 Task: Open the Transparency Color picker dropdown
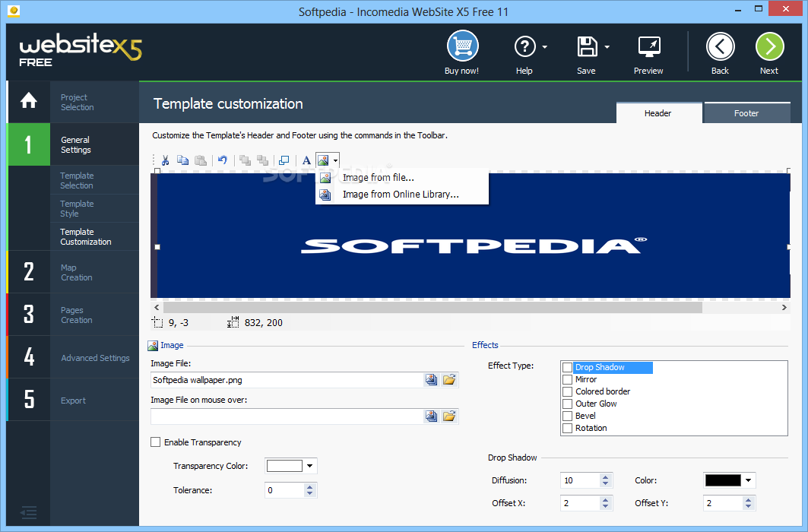click(309, 466)
